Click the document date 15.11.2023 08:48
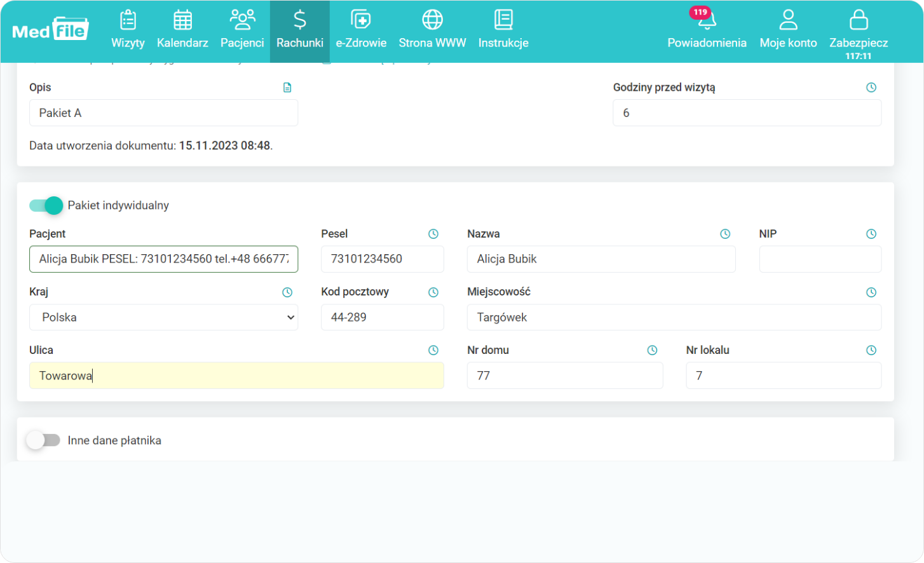The image size is (924, 563). point(224,146)
